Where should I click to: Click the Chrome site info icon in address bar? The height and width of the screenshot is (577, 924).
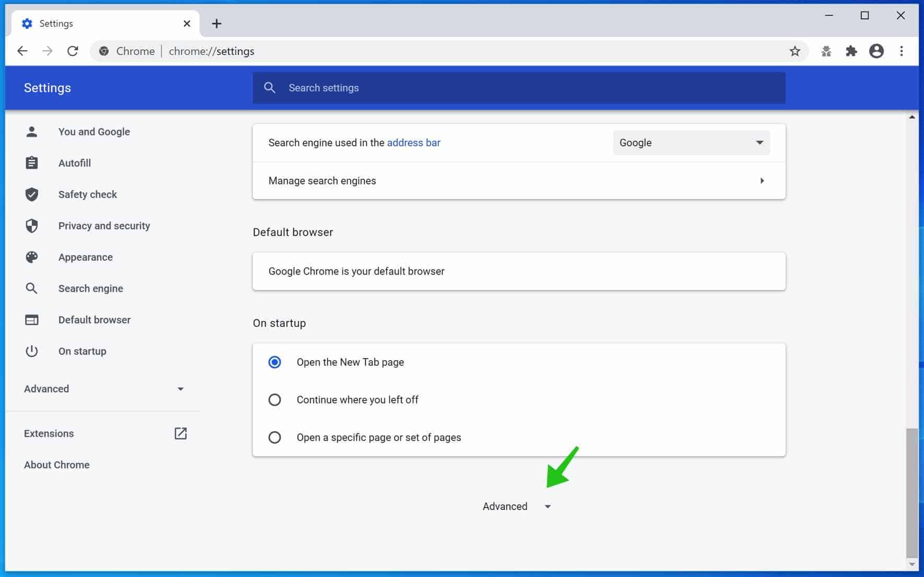[x=104, y=51]
